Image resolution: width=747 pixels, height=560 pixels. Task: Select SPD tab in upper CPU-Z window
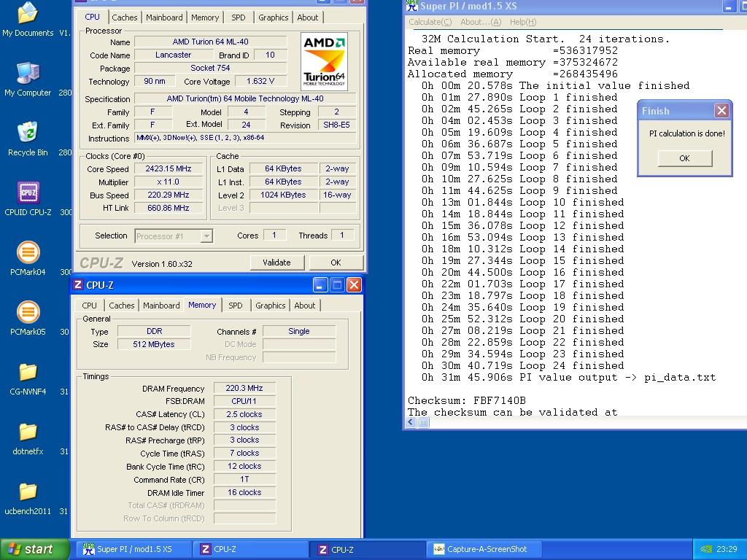[239, 17]
